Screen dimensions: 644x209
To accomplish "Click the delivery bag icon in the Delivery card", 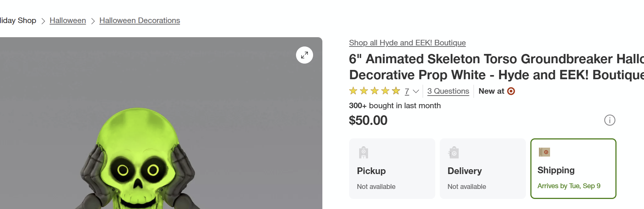I will pyautogui.click(x=453, y=152).
